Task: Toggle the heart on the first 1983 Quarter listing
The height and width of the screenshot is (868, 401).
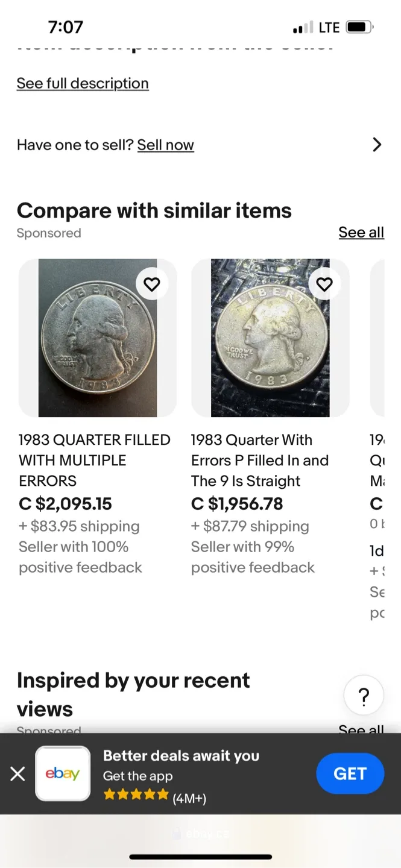Action: pyautogui.click(x=152, y=284)
